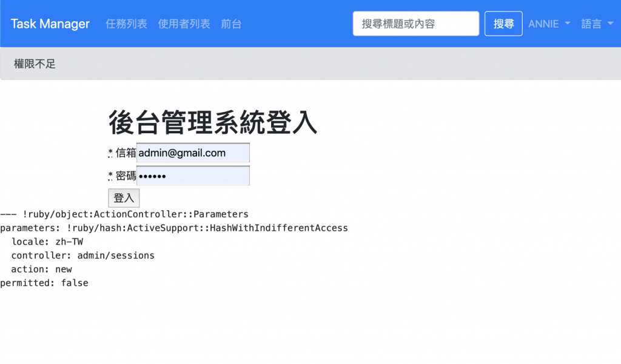Click the 搜尋 search button
The width and height of the screenshot is (621, 364).
click(503, 24)
